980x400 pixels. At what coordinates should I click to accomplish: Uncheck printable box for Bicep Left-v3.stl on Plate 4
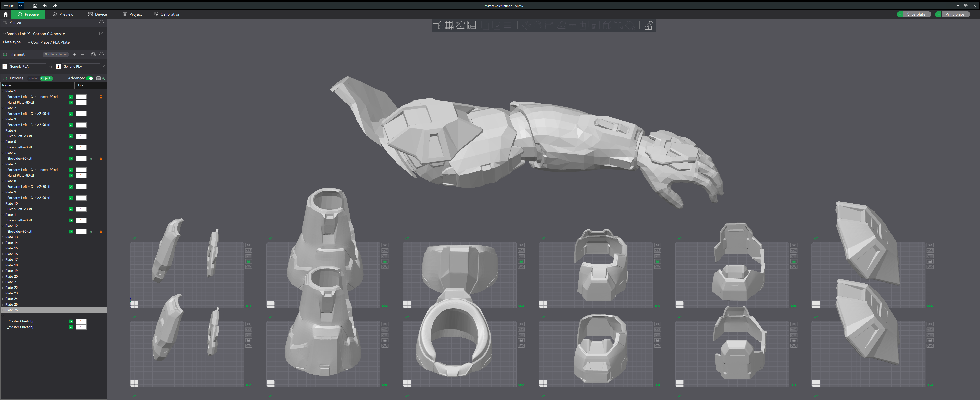pos(71,136)
